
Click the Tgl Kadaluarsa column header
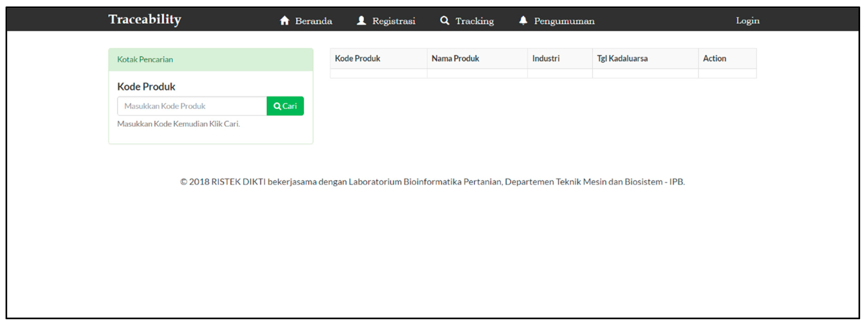(622, 59)
